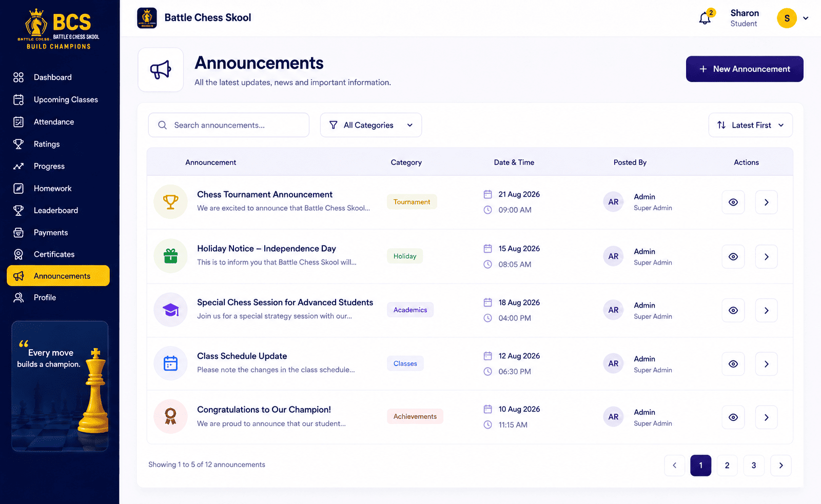The width and height of the screenshot is (821, 504).
Task: View the Holiday Notice via eye icon
Action: pos(733,256)
